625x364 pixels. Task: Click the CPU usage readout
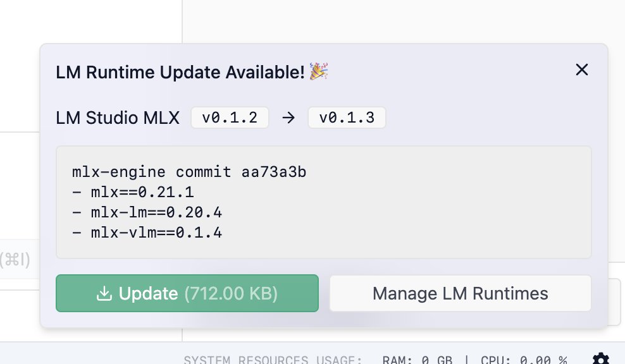point(523,360)
